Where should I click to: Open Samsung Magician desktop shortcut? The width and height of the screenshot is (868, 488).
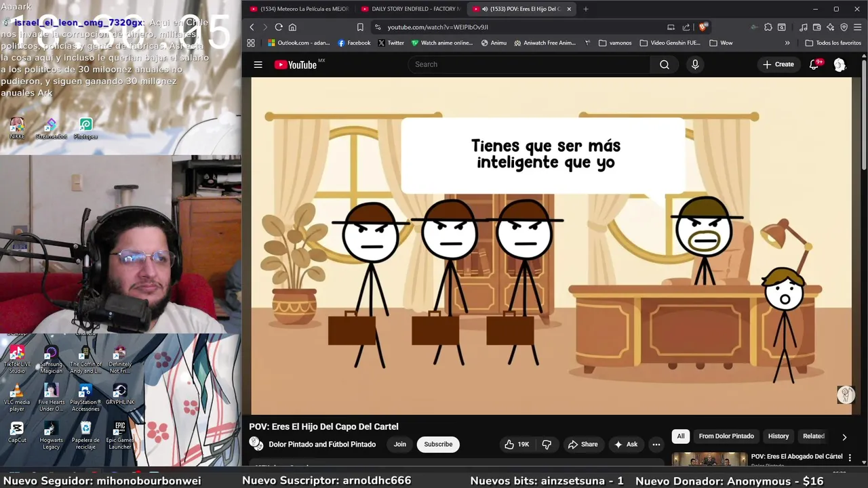tap(51, 359)
